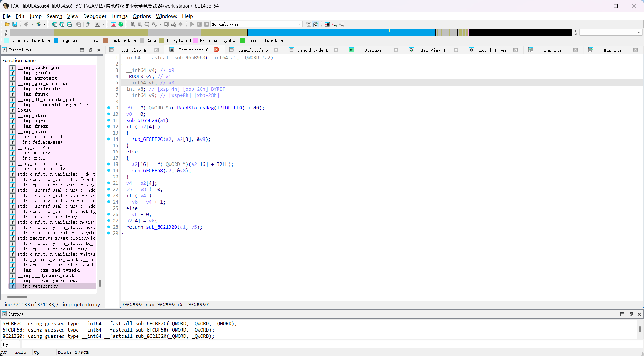
Task: Open the File menu
Action: coord(7,16)
